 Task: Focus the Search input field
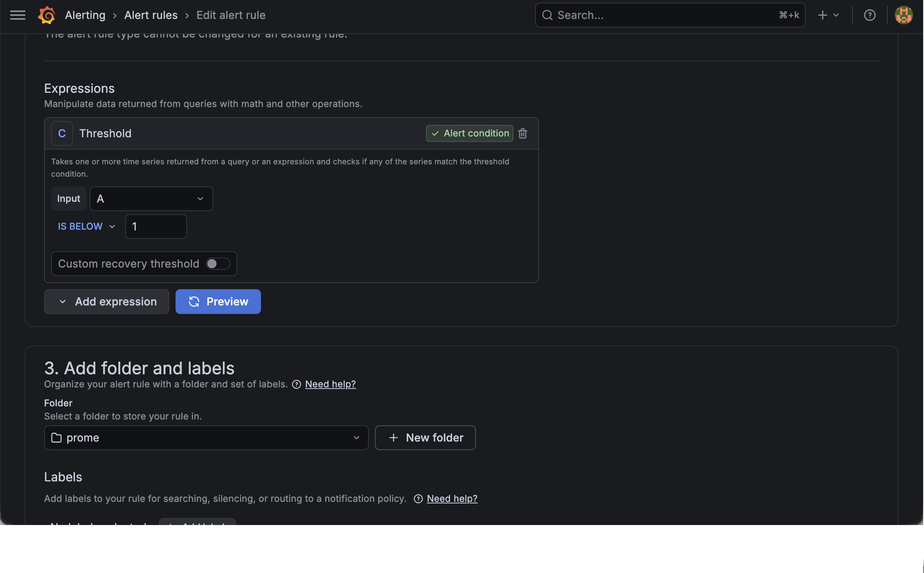[x=670, y=15]
